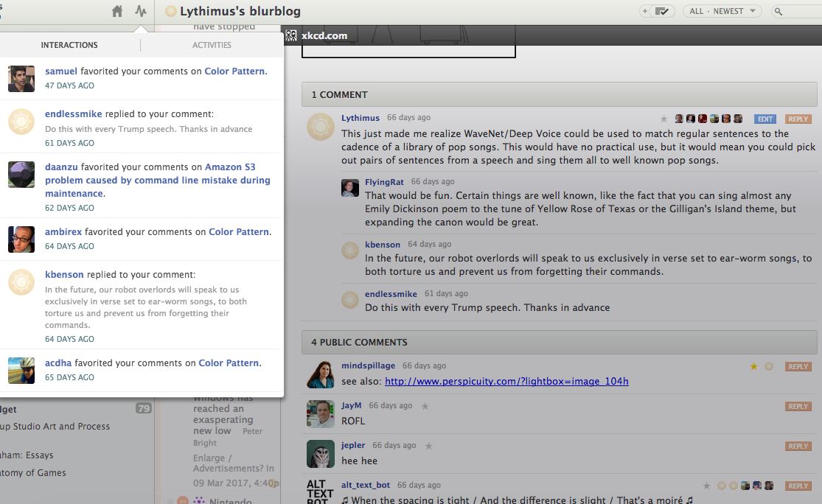Favorite Lythimus's comment with star
Screen dimensions: 822x504
tap(663, 119)
